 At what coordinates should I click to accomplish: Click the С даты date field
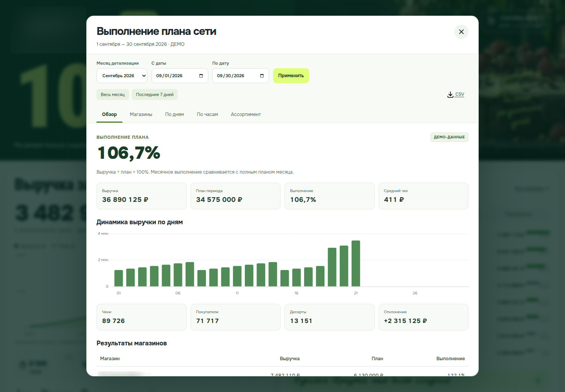tap(180, 76)
